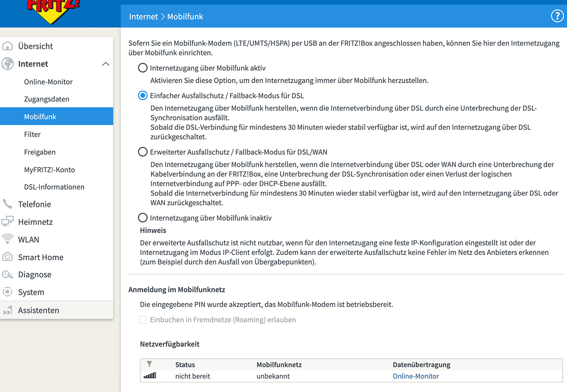
Task: Click the 'Status' column header
Action: point(185,365)
